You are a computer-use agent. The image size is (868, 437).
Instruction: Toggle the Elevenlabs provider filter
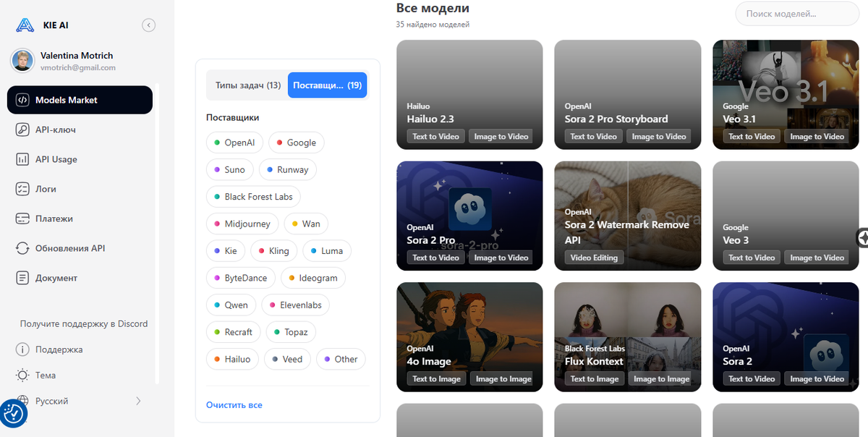point(295,305)
